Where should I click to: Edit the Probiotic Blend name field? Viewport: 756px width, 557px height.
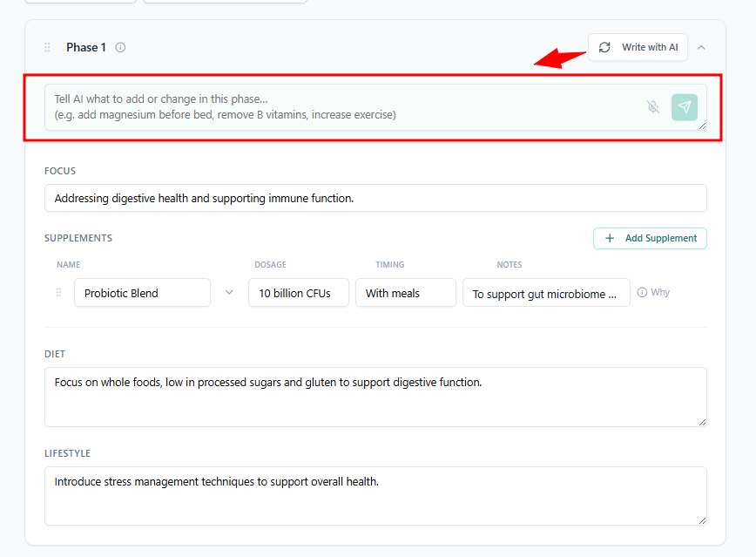pos(142,293)
